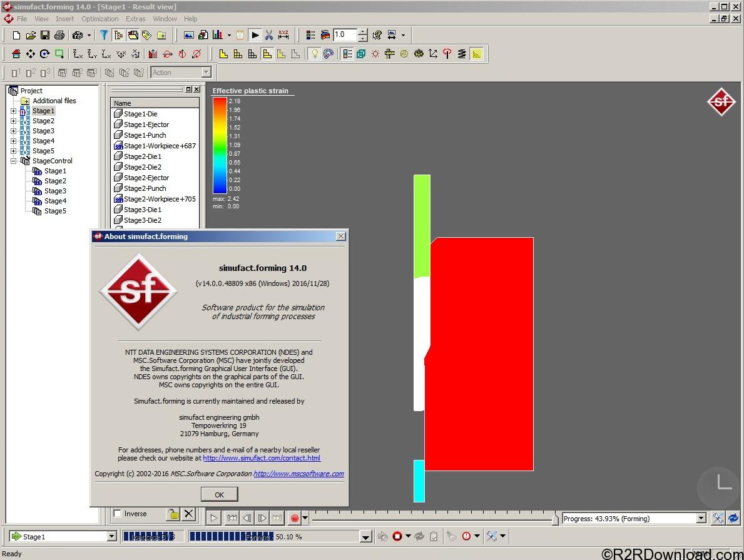Open the simufact contact webpage link
The height and width of the screenshot is (560, 744).
262,458
